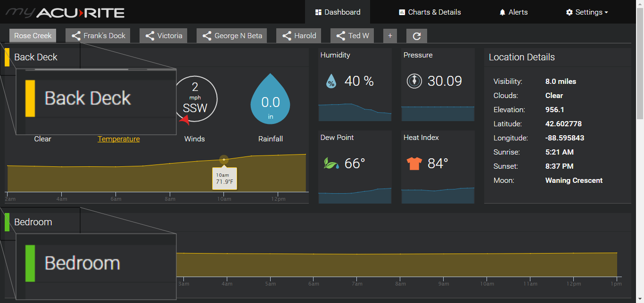
Task: Click the myAcuRite logo
Action: pos(65,12)
